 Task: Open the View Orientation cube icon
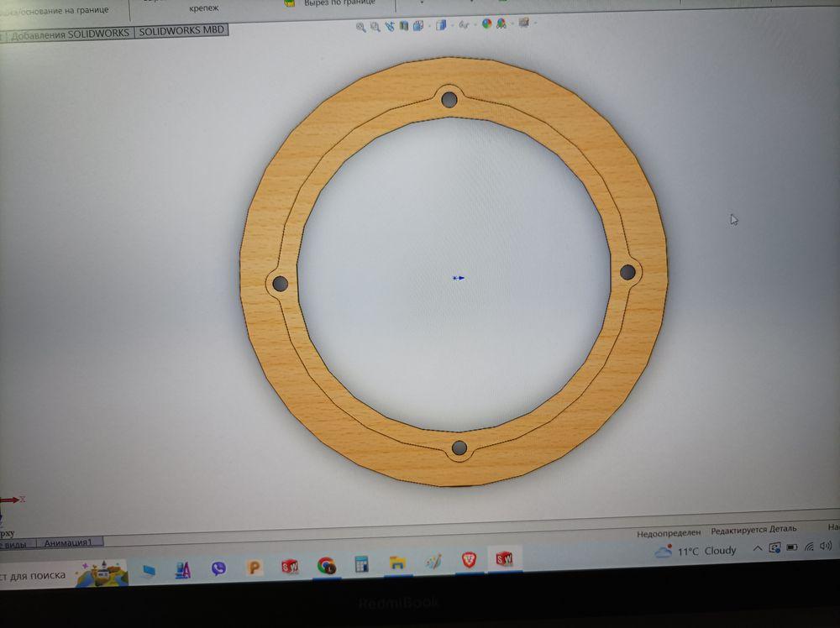tap(418, 27)
